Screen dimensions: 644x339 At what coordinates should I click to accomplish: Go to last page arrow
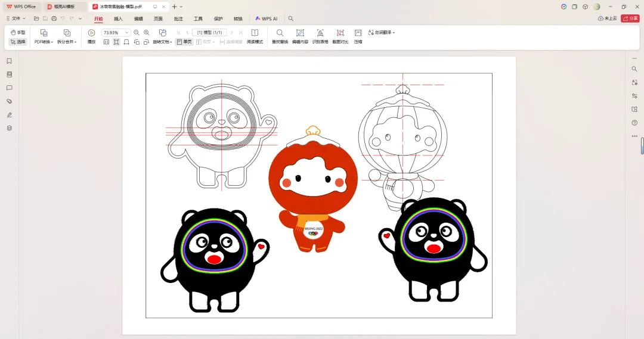coord(241,32)
